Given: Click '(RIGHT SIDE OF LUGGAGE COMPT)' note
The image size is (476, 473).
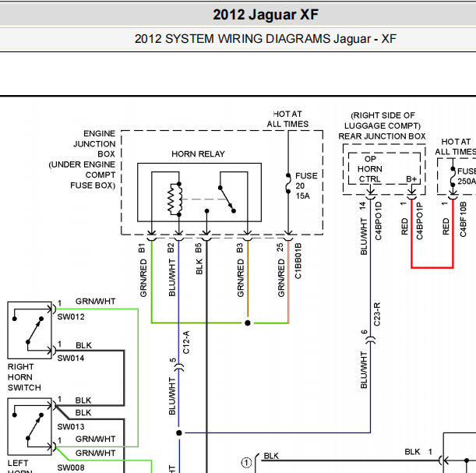Looking at the screenshot, I should [383, 121].
